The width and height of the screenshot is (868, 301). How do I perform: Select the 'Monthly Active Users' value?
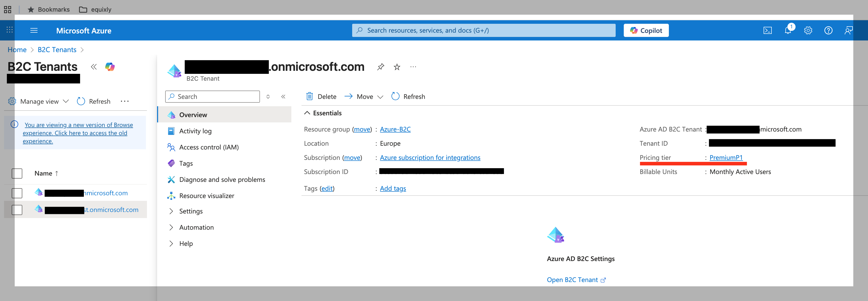pyautogui.click(x=740, y=171)
